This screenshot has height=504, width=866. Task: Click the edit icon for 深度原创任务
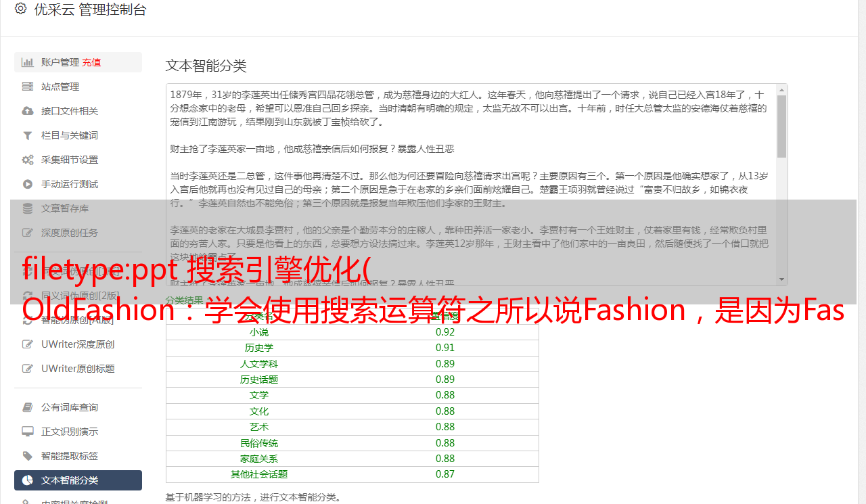[28, 233]
